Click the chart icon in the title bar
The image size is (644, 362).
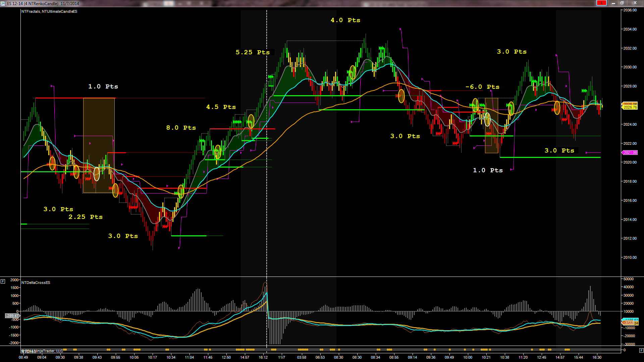(3, 3)
